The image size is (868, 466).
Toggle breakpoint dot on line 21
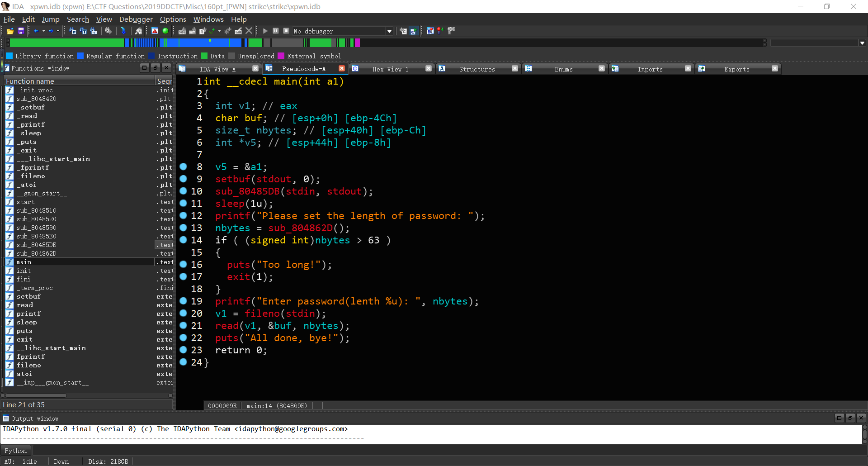[183, 325]
